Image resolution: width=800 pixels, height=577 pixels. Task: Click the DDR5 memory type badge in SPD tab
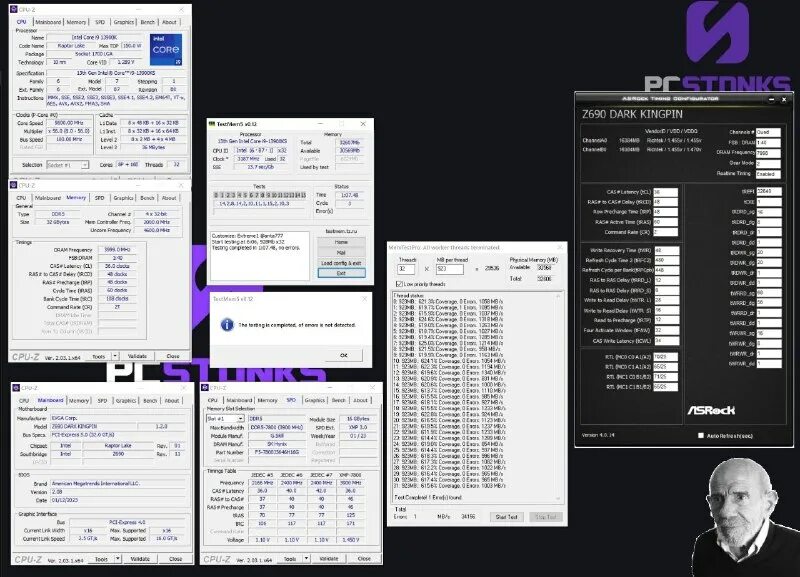pos(260,418)
